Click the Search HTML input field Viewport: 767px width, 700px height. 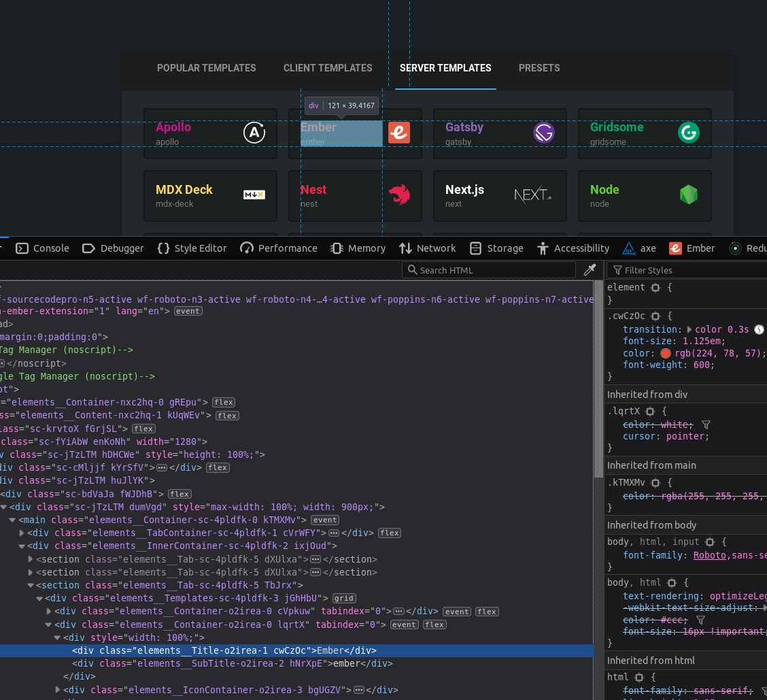click(x=489, y=269)
